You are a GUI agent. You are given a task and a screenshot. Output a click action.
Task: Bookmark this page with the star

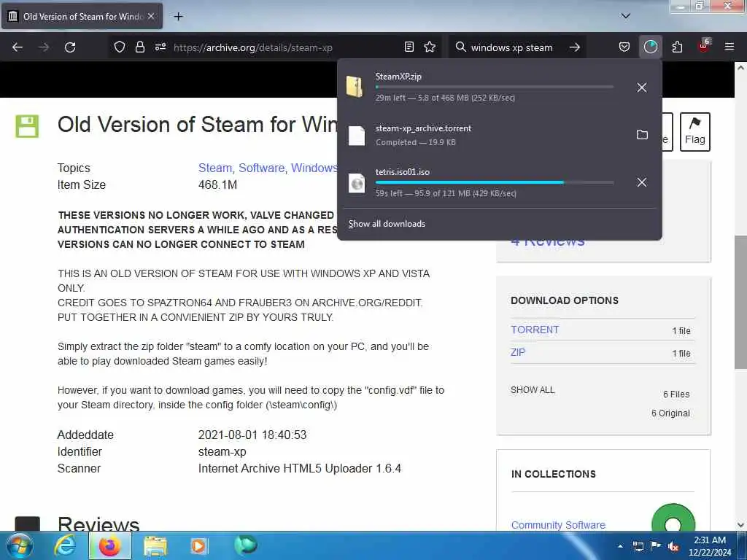point(430,47)
